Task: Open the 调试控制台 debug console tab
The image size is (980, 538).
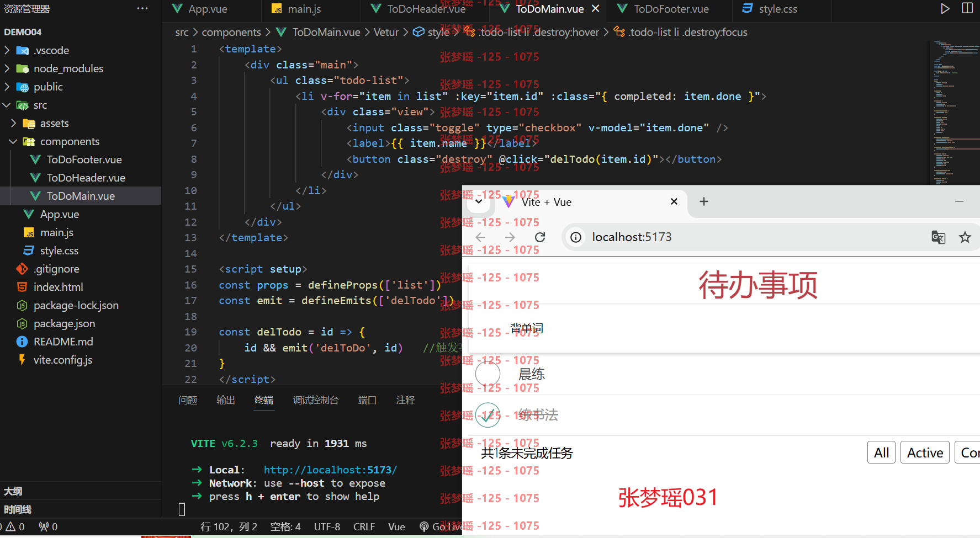Action: (316, 400)
